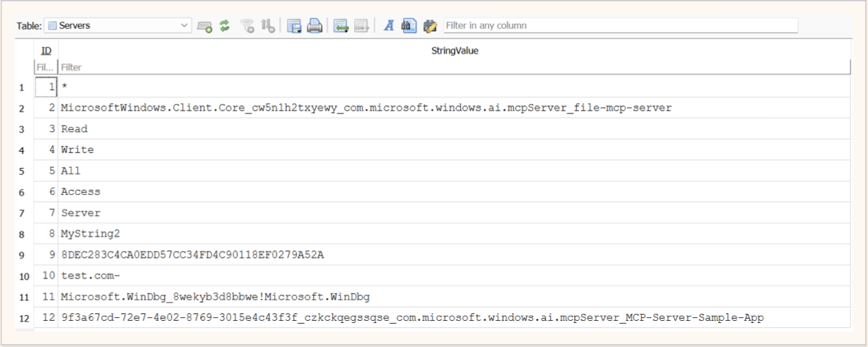Click the StringValue column filter field
868x347 pixels.
[x=454, y=67]
